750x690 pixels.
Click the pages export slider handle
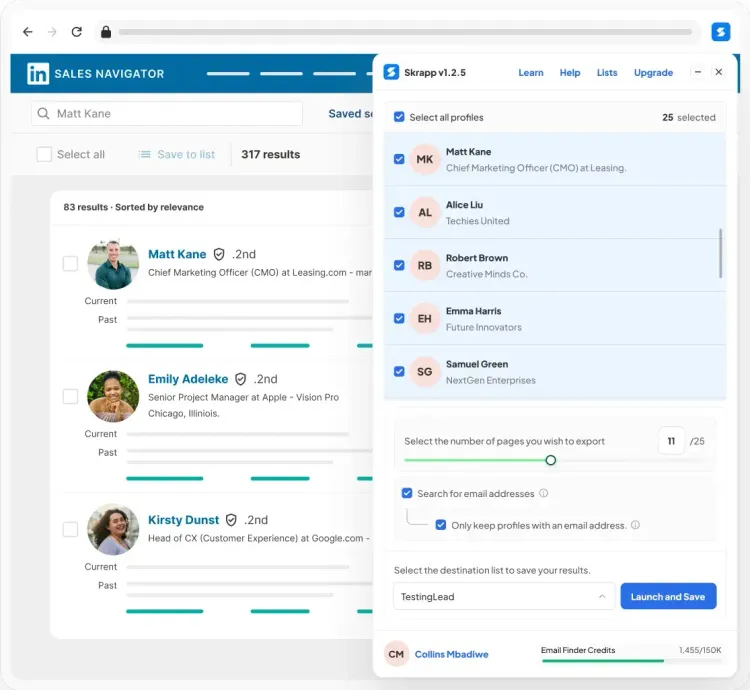click(x=551, y=460)
